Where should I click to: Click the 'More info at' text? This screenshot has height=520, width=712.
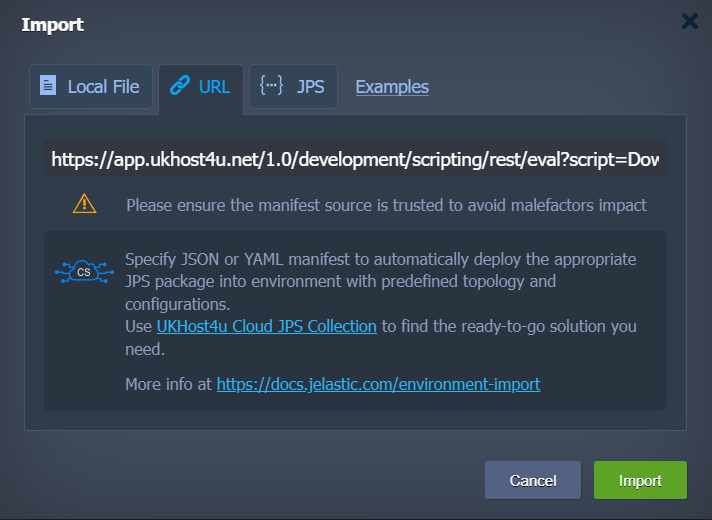pyautogui.click(x=168, y=384)
